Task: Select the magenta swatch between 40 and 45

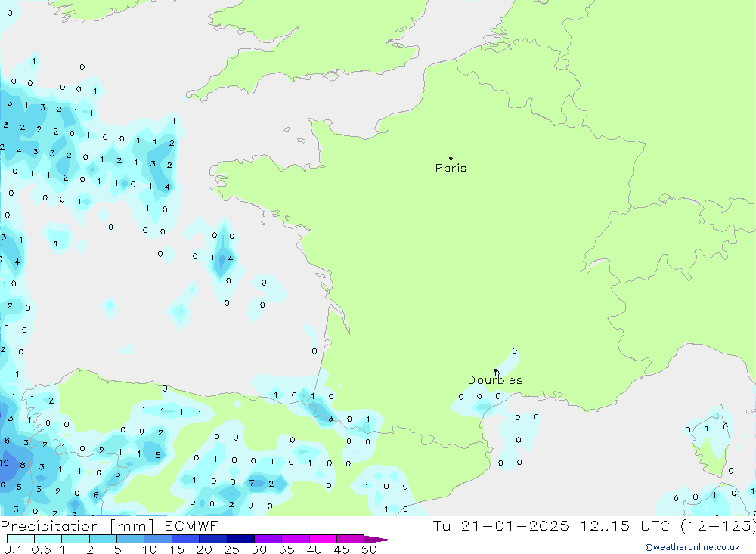Action: click(323, 539)
